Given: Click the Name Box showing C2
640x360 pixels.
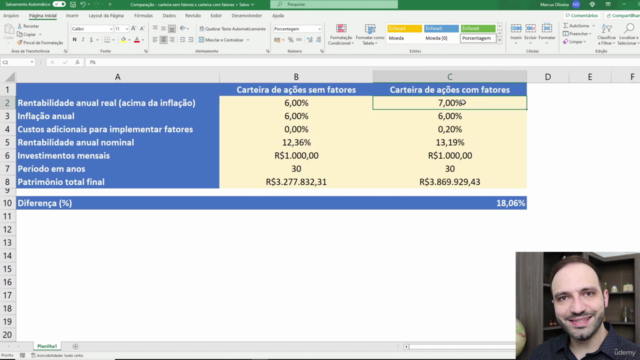Looking at the screenshot, I should 18,62.
